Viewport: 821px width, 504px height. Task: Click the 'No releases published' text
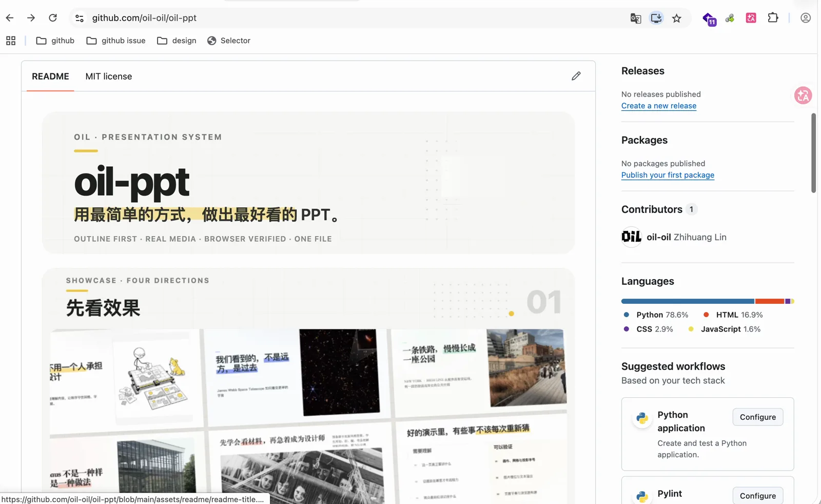[661, 94]
